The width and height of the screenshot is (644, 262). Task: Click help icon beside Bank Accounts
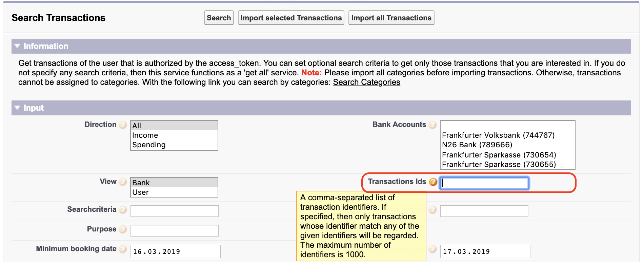coord(432,125)
